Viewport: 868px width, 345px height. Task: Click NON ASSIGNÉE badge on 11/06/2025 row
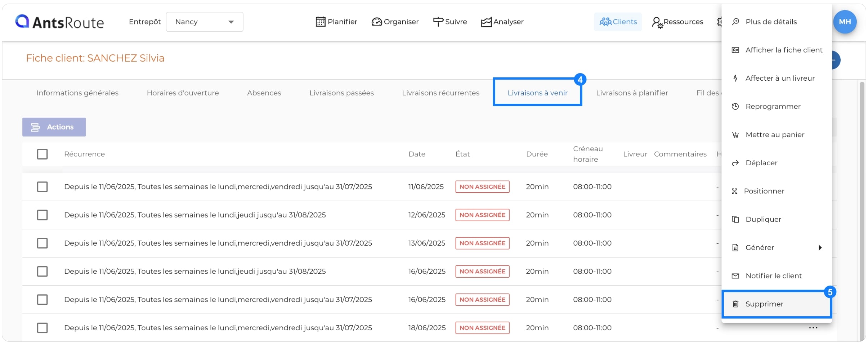[482, 187]
